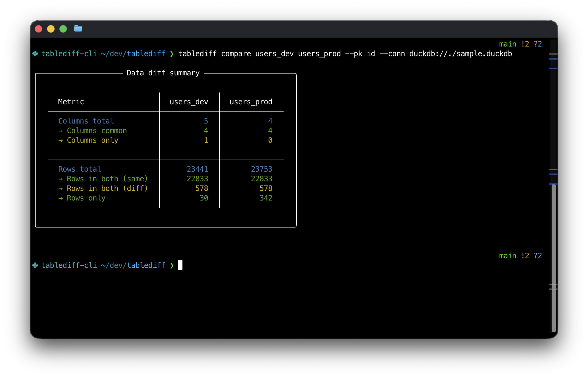
Task: Click the green fullscreen window button
Action: coord(63,29)
